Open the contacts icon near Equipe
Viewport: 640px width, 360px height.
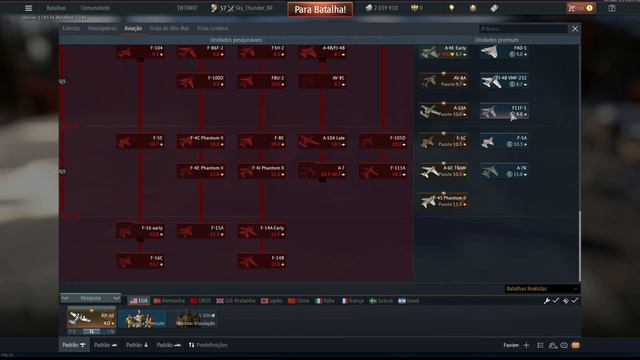[x=553, y=345]
